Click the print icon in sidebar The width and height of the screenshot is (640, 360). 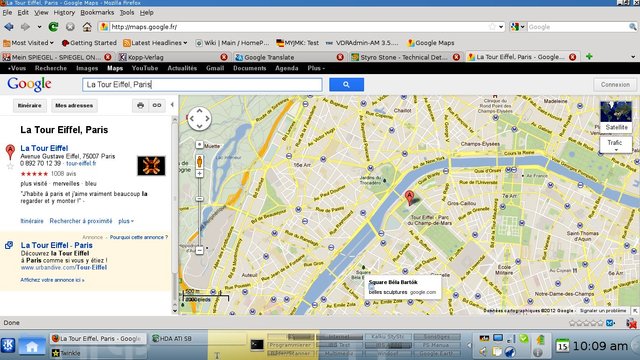point(140,105)
